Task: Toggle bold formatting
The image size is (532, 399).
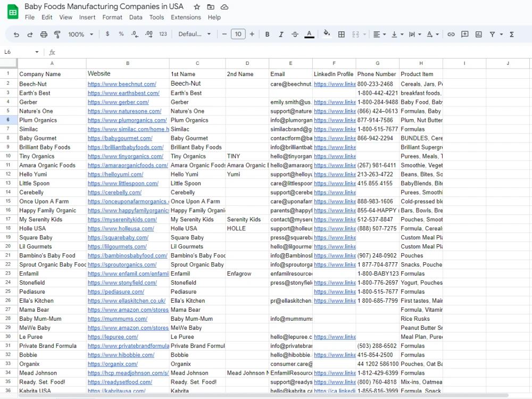Action: click(268, 34)
